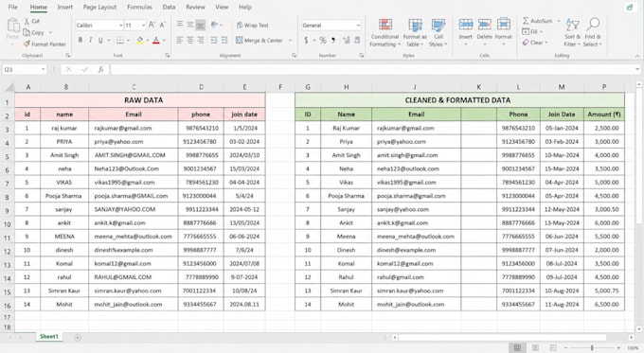The image size is (644, 353).
Task: Add a new sheet with plus button
Action: click(x=78, y=338)
